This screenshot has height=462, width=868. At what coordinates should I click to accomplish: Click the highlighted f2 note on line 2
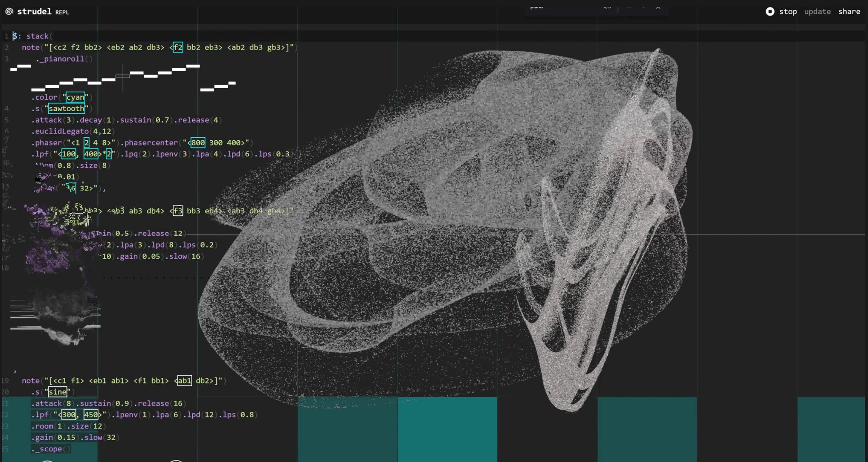tap(178, 47)
